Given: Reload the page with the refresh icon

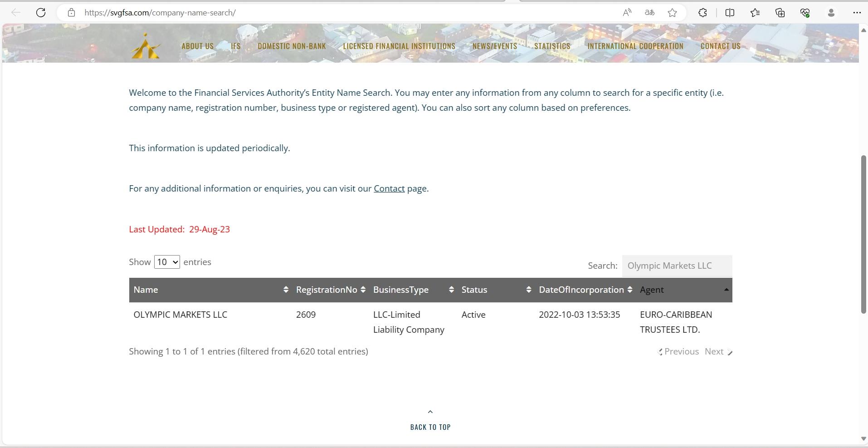Looking at the screenshot, I should tap(41, 13).
